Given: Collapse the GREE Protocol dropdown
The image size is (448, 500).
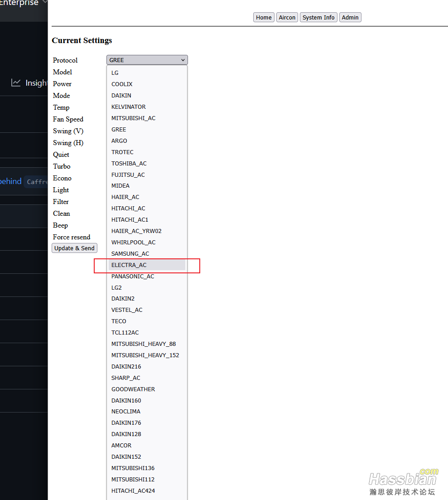Looking at the screenshot, I should 147,60.
